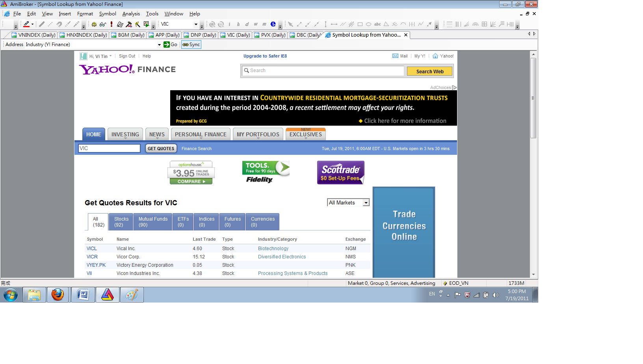Filter results by Stocks (92) tab
Image resolution: width=643 pixels, height=364 pixels.
121,222
